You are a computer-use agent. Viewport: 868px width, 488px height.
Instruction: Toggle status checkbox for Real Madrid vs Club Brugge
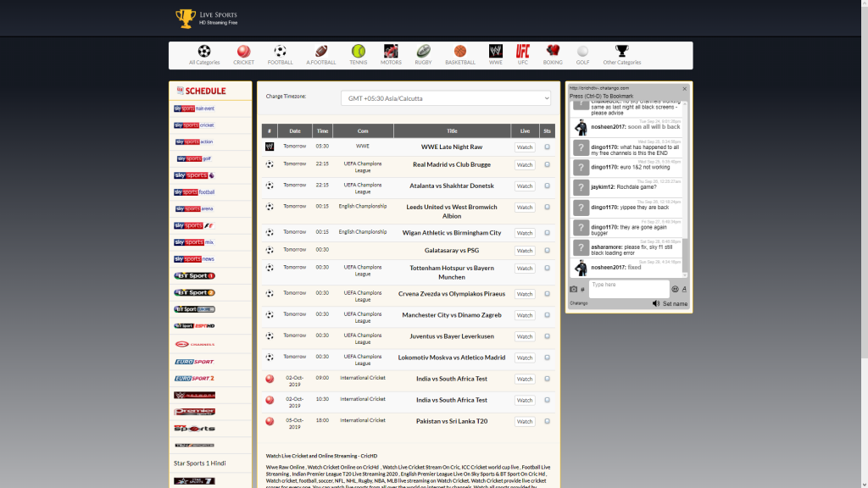pos(547,165)
